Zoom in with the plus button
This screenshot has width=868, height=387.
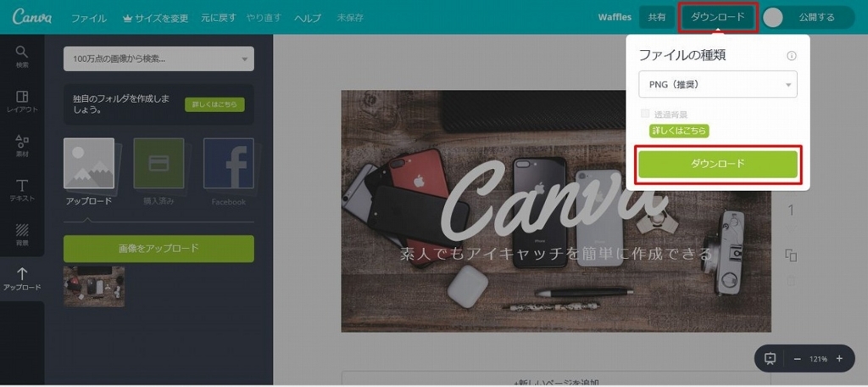839,359
